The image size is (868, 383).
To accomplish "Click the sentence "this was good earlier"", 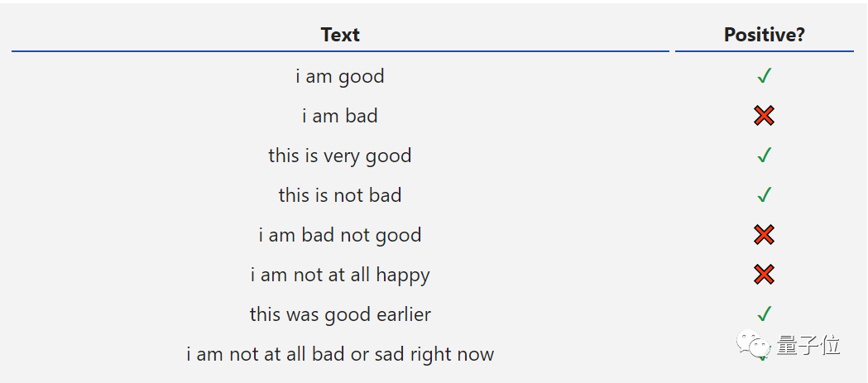I will (340, 314).
